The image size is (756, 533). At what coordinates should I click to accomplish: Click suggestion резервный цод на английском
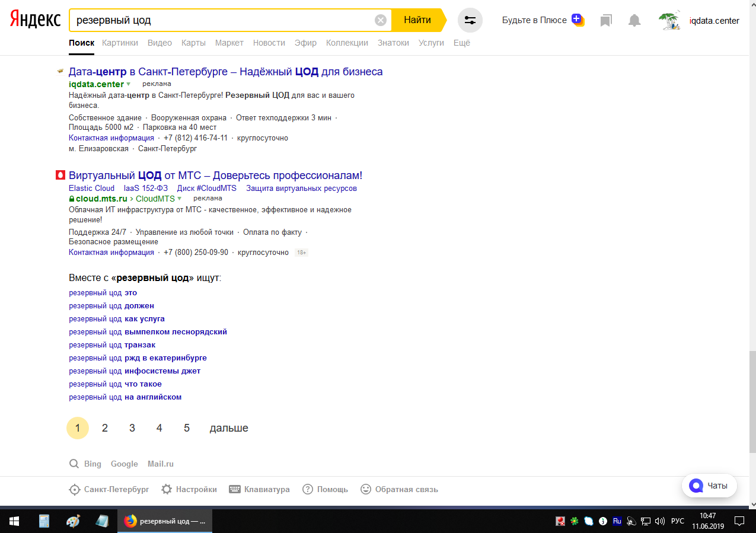[125, 397]
